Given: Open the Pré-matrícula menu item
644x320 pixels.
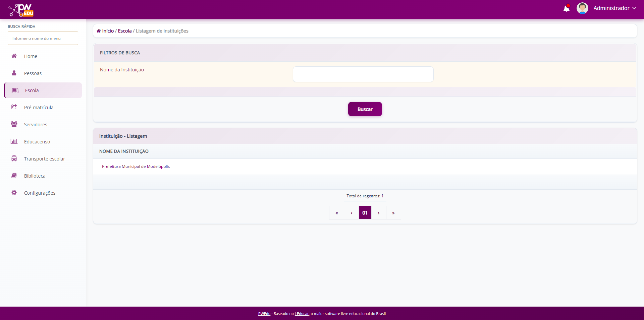Looking at the screenshot, I should pos(39,108).
